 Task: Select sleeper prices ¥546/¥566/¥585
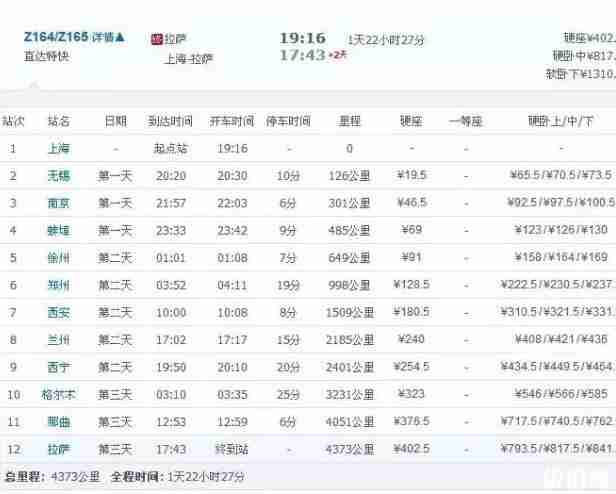(x=561, y=394)
